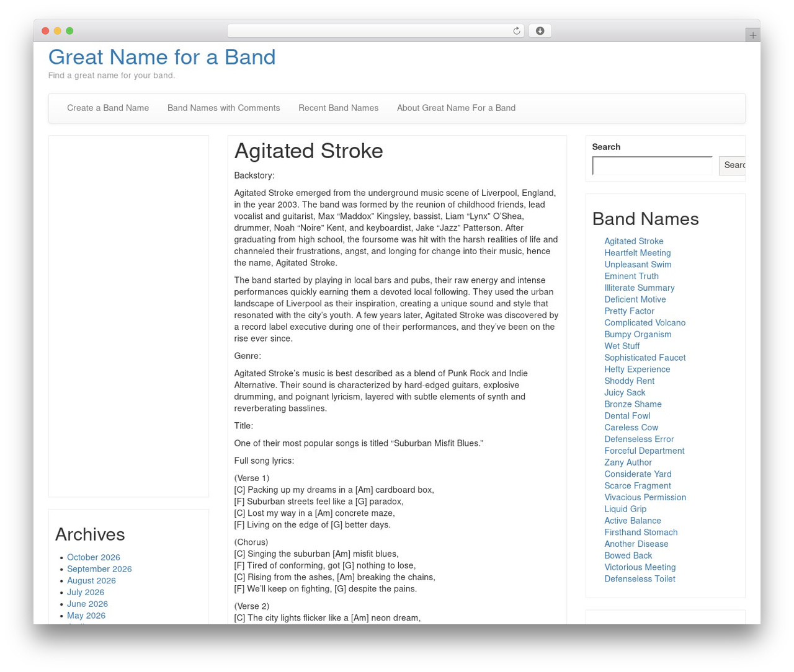
Task: Visit the Careless Cow link
Action: coord(631,427)
